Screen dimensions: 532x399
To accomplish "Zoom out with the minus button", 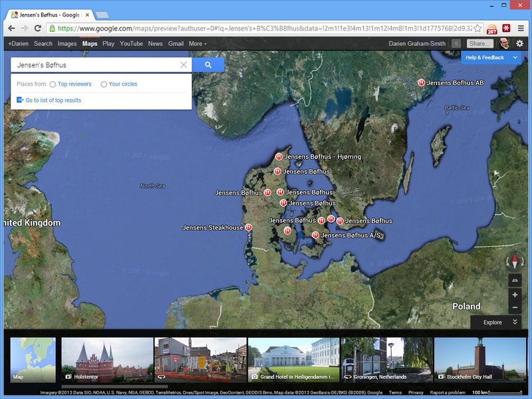I will coord(515,308).
